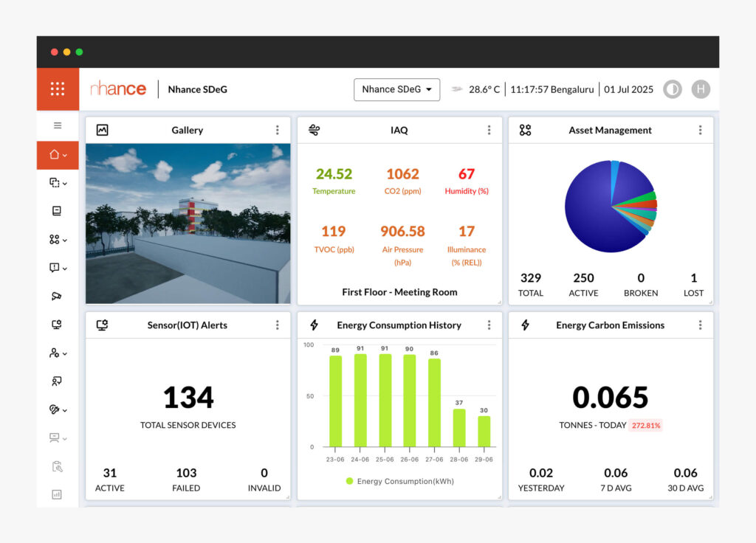The height and width of the screenshot is (543, 756).
Task: Toggle the Energy Consumption(kWh) legend series
Action: [399, 481]
